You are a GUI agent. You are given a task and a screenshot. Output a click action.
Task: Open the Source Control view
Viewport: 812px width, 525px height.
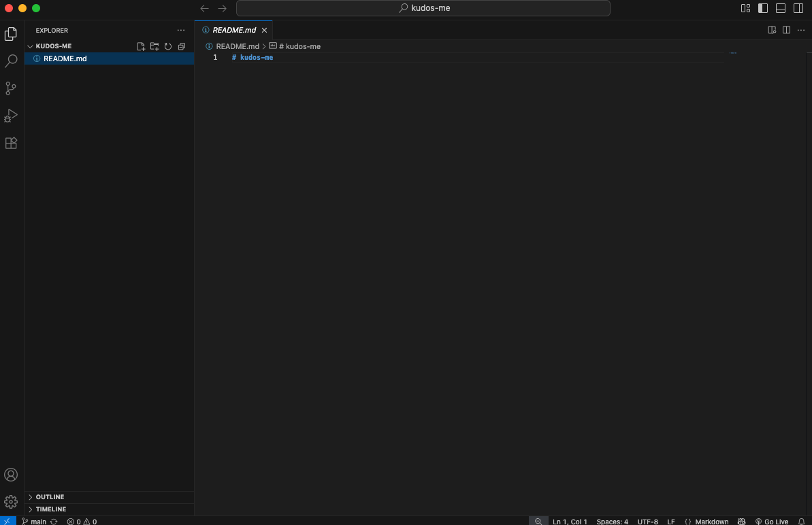tap(11, 88)
